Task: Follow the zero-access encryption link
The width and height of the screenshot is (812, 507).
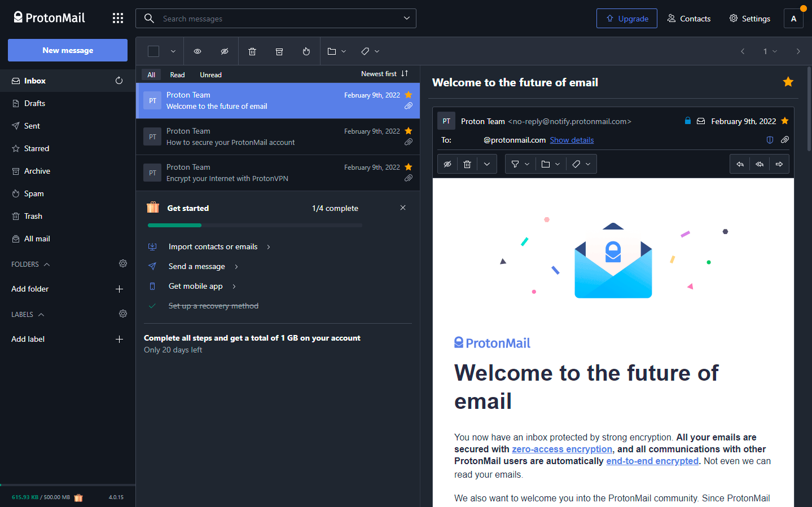Action: point(562,449)
